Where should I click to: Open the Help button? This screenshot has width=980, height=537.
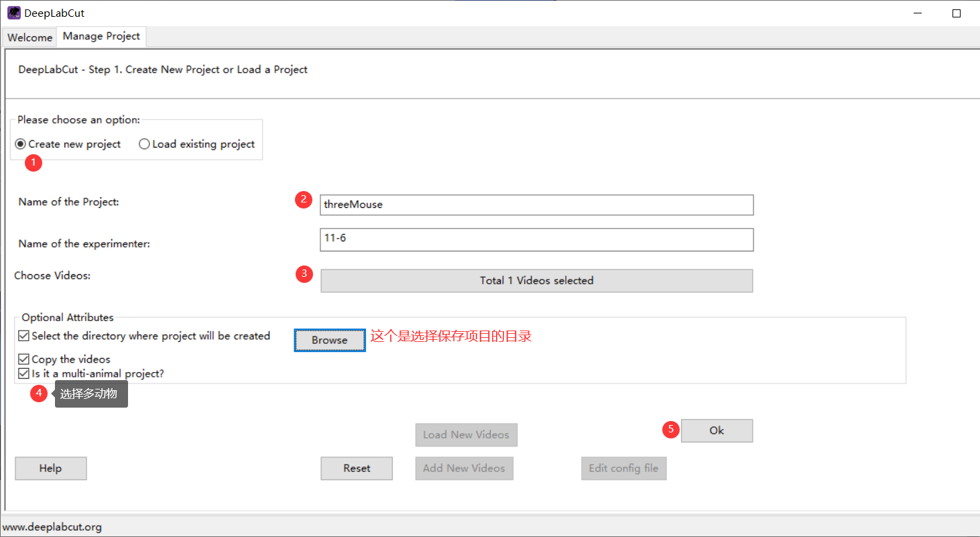coord(50,469)
